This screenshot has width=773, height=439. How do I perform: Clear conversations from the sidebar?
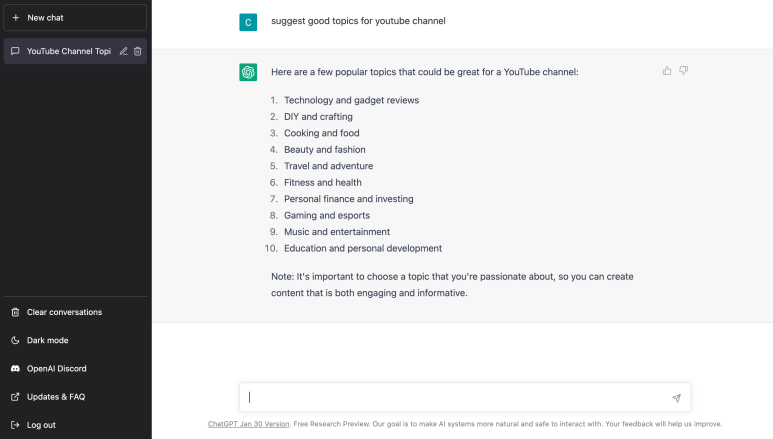64,312
